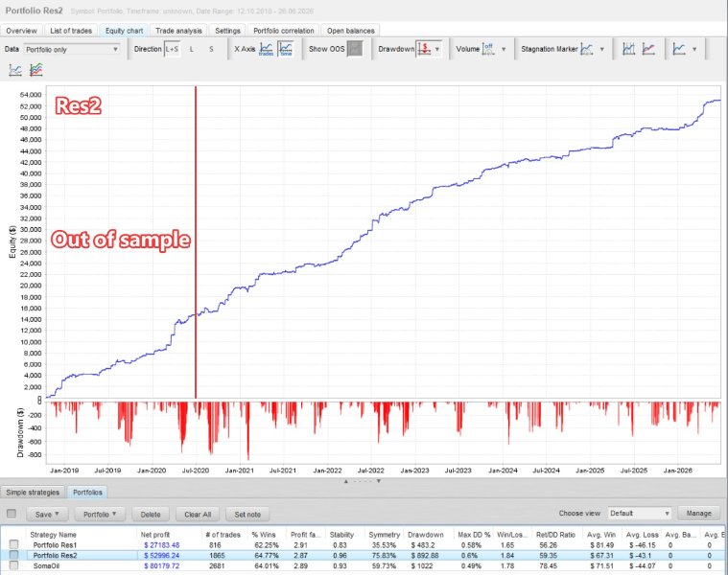
Task: Click net profit value $ 80179.72
Action: 161,565
